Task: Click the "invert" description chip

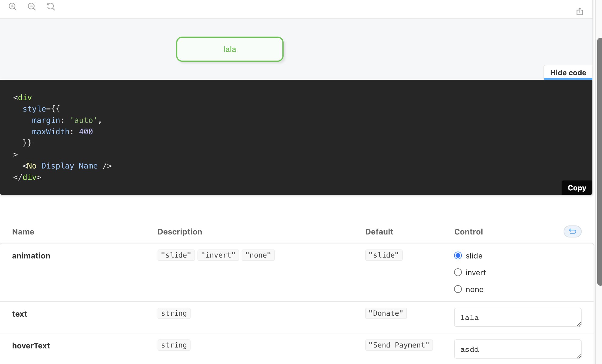Action: [218, 255]
